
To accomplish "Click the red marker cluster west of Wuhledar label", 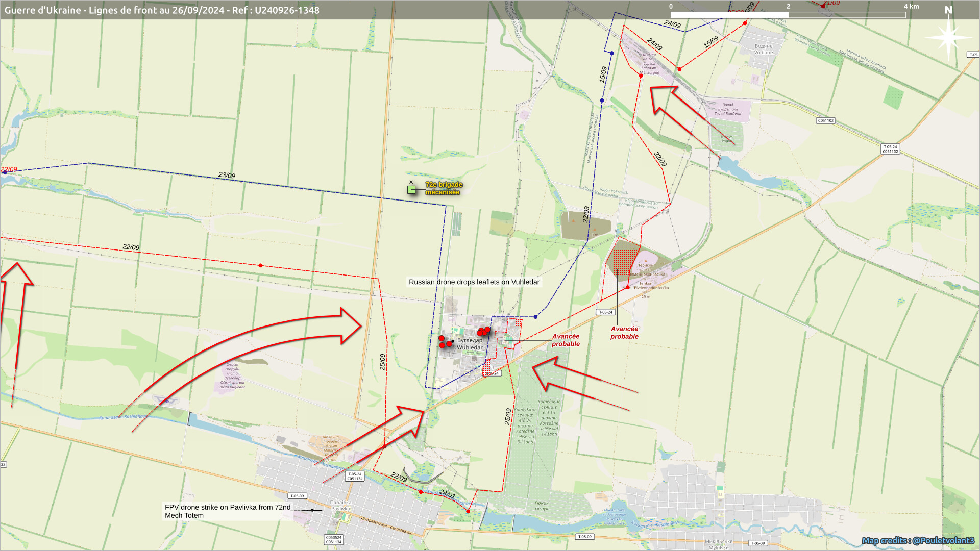I will (445, 342).
